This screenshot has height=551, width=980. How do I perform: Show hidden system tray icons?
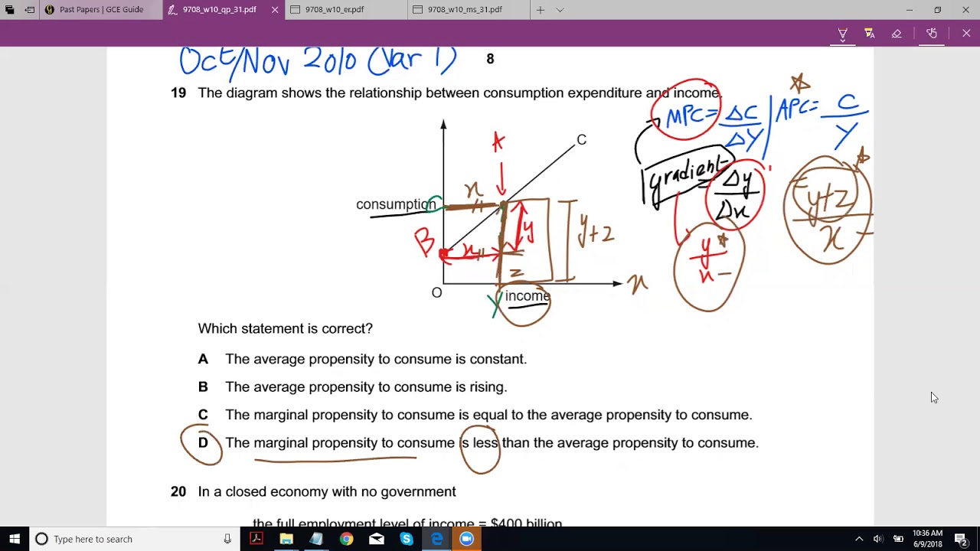859,539
